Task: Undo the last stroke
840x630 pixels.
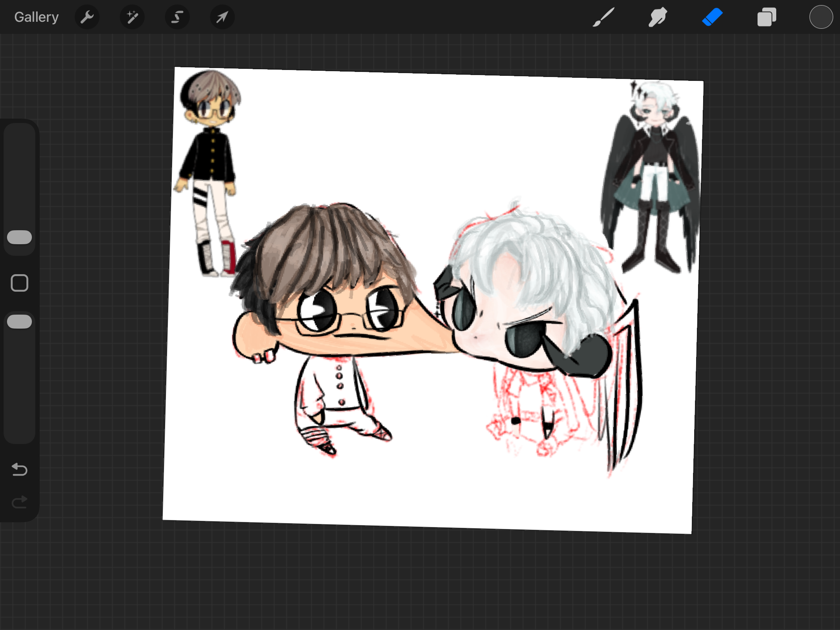Action: (x=19, y=469)
